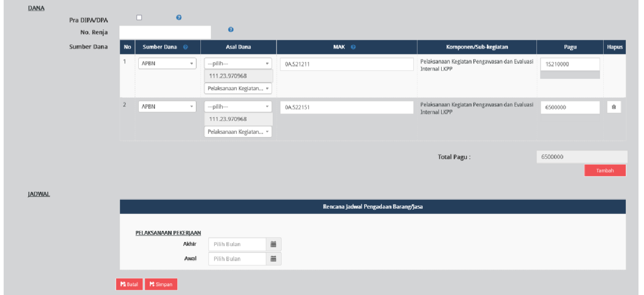
Task: Click the Akhir 'Pilih Bulan' input field
Action: coord(237,244)
